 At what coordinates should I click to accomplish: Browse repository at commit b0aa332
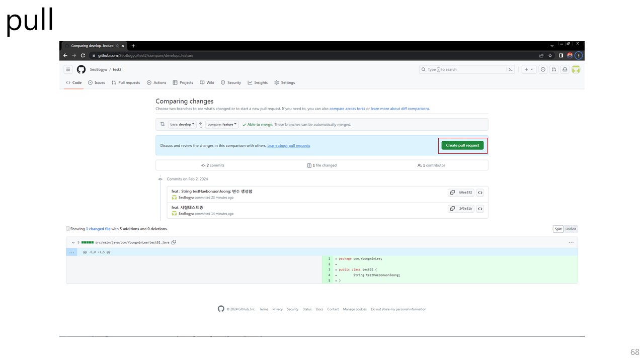click(x=480, y=193)
